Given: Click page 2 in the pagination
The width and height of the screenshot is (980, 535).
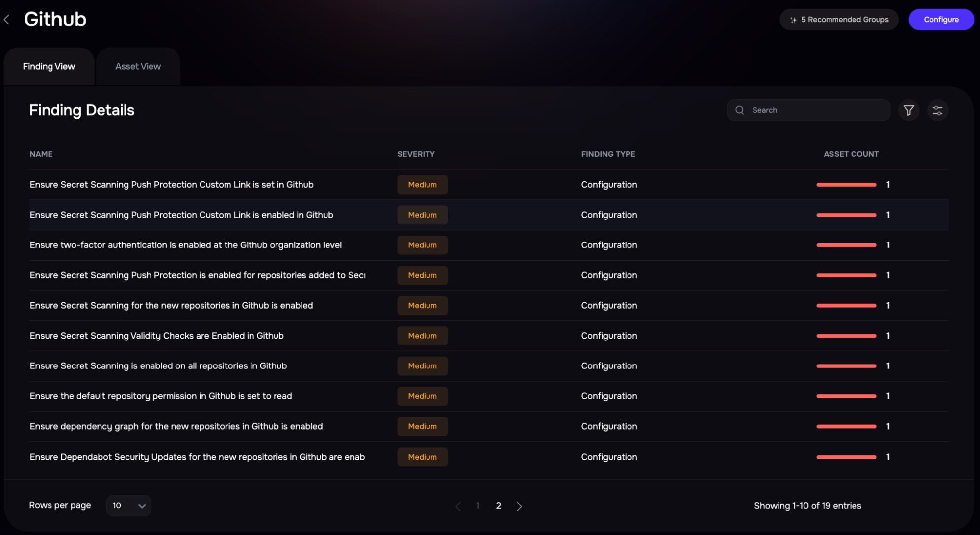Looking at the screenshot, I should pyautogui.click(x=499, y=505).
